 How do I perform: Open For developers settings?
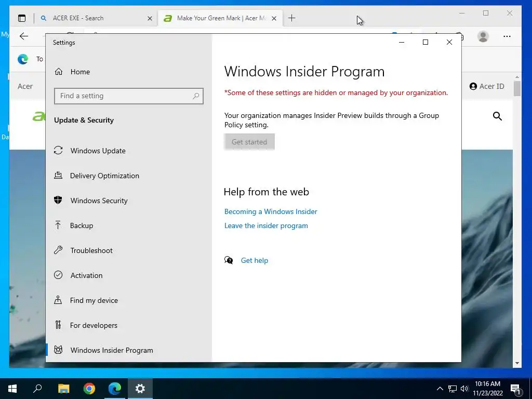tap(94, 325)
